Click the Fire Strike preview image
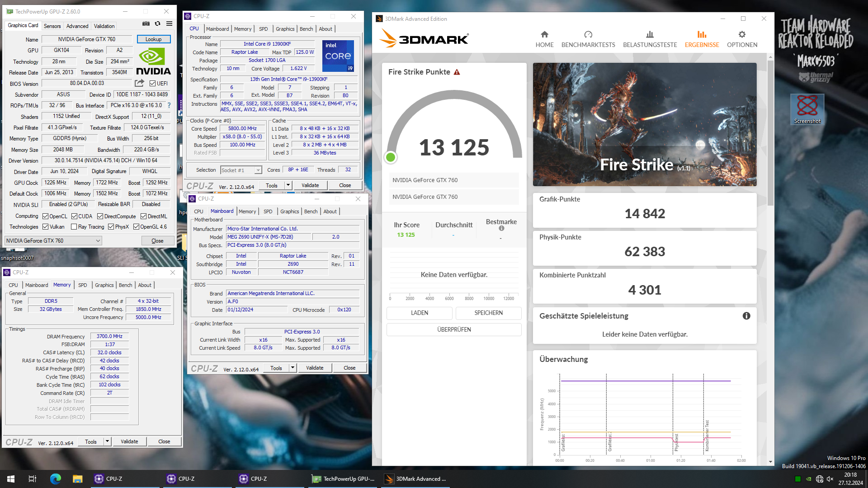This screenshot has width=868, height=488. tap(645, 124)
